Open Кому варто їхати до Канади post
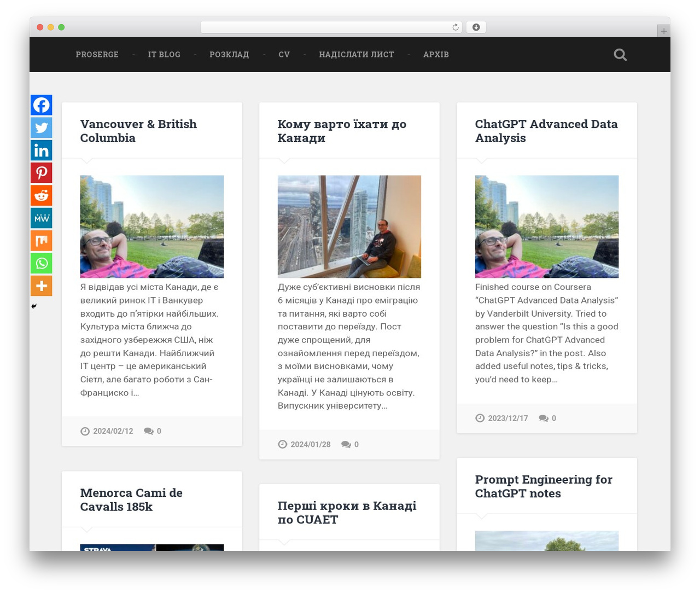This screenshot has width=700, height=593. pyautogui.click(x=342, y=131)
